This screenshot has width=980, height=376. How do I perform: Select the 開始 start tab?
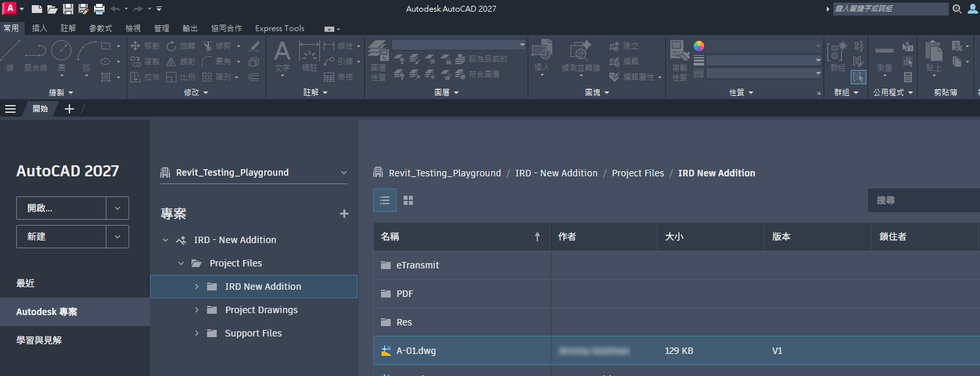pyautogui.click(x=40, y=108)
